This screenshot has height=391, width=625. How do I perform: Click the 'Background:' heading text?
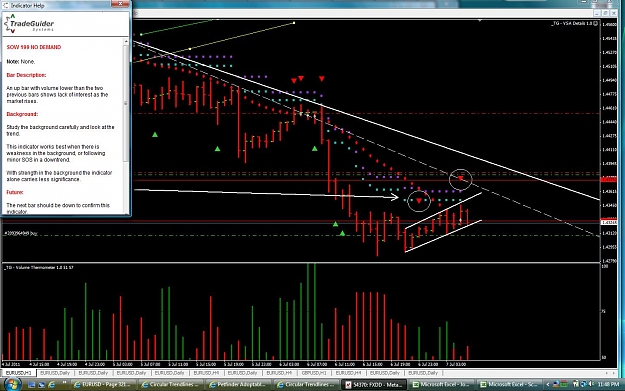(22, 114)
